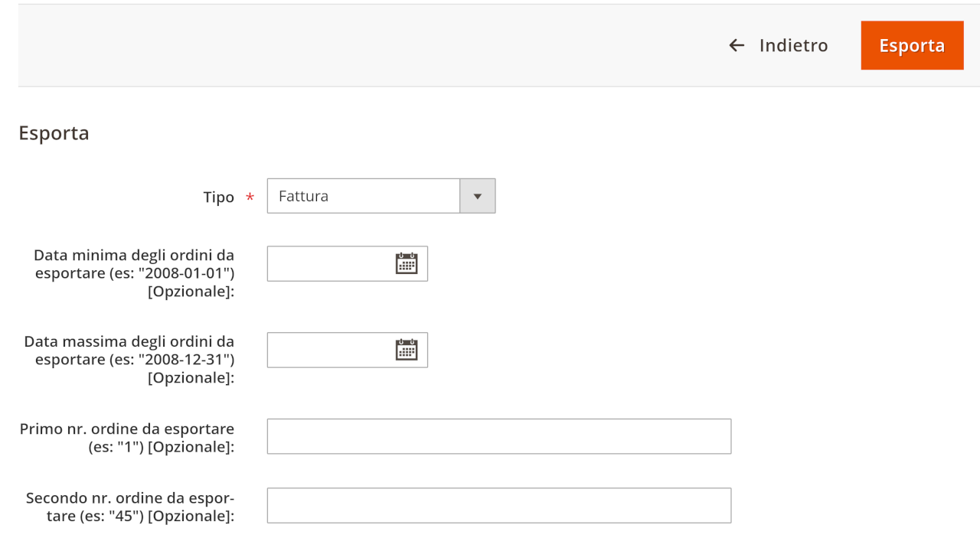Click the Primo nr. ordine input field
The width and height of the screenshot is (980, 551).
pos(498,436)
